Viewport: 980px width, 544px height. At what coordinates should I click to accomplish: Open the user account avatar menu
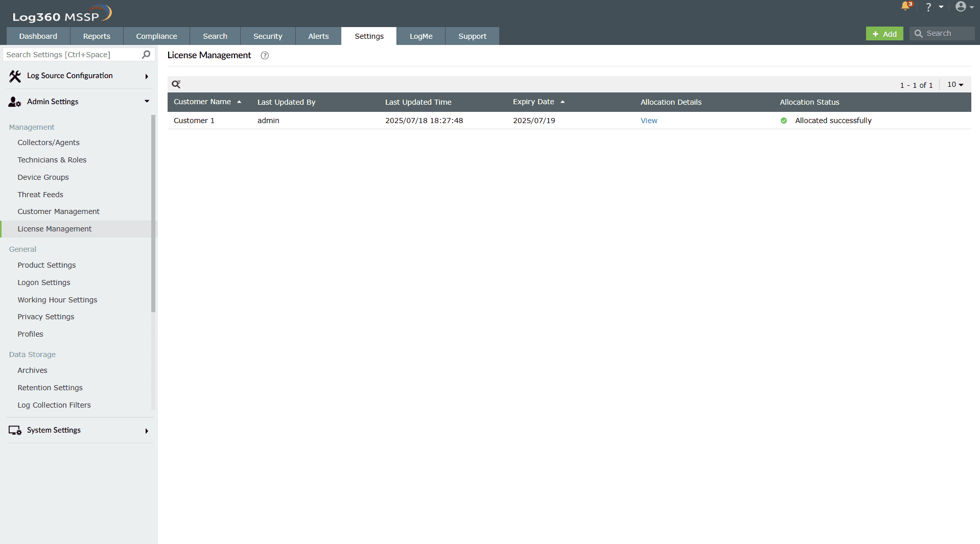(x=961, y=7)
